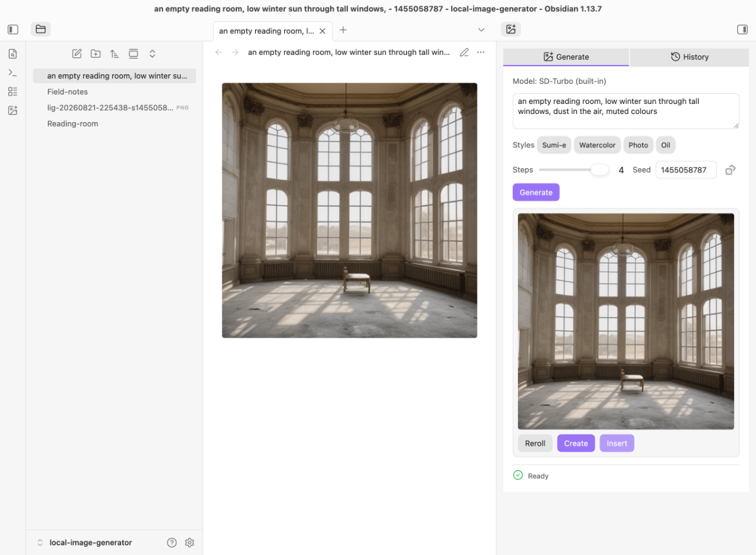Open the Obsidian help icon
Image resolution: width=756 pixels, height=555 pixels.
point(171,542)
